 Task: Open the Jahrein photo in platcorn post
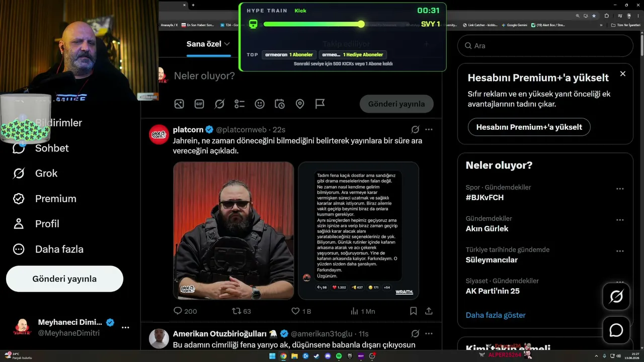(x=233, y=231)
